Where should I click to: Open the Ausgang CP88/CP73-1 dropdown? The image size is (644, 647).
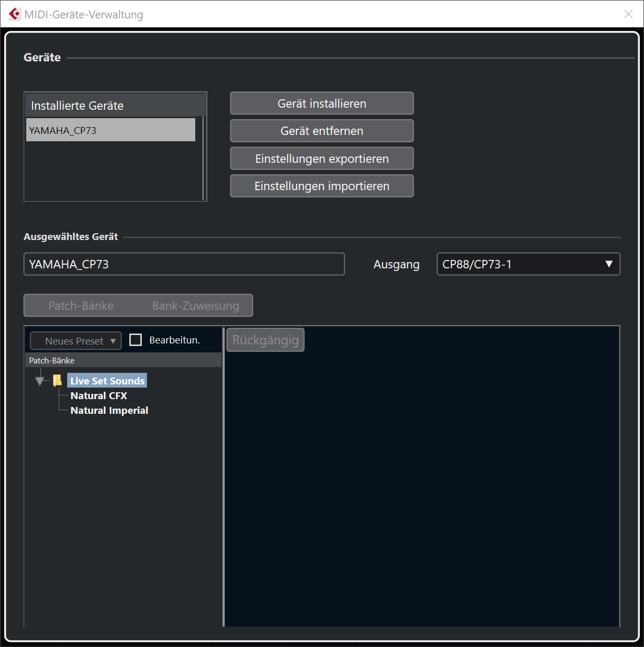(x=528, y=264)
